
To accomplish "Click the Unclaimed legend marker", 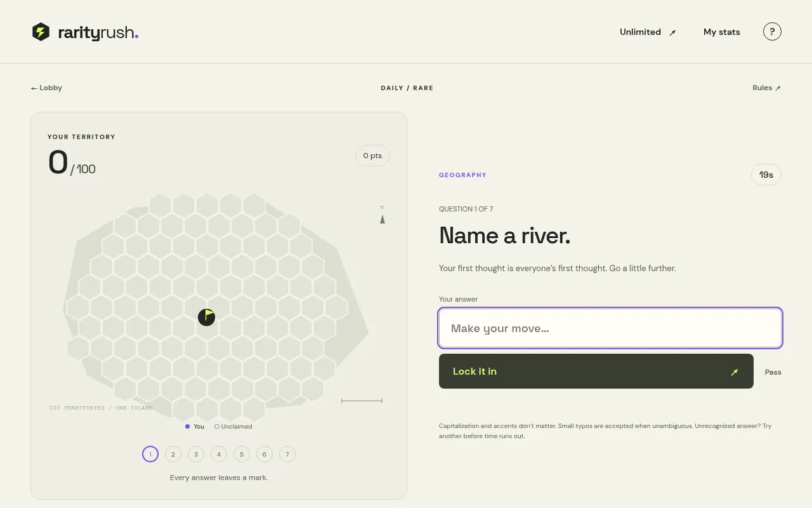I will [217, 427].
